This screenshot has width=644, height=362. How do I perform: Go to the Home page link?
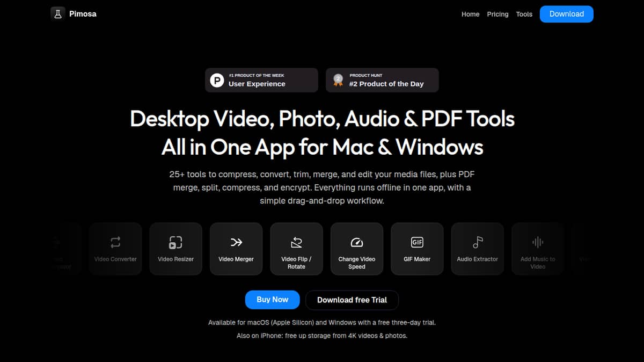470,15
